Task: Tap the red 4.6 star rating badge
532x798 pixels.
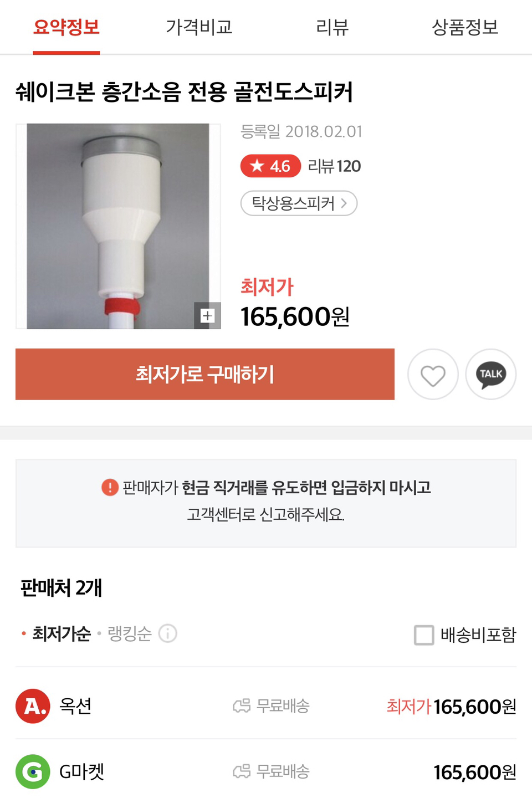Action: tap(270, 166)
